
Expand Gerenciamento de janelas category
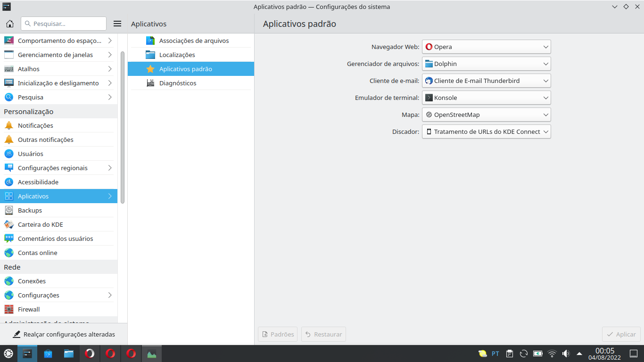click(58, 55)
